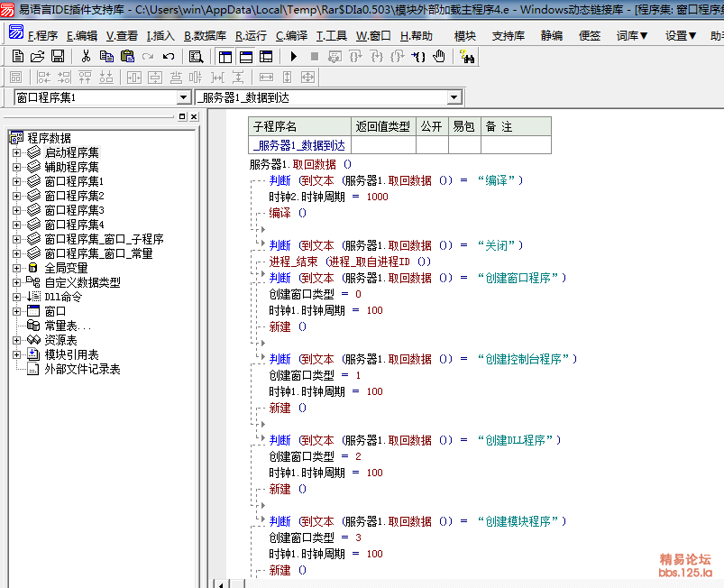The image size is (724, 588).
Task: Click the 模块 plugin button
Action: (x=465, y=35)
